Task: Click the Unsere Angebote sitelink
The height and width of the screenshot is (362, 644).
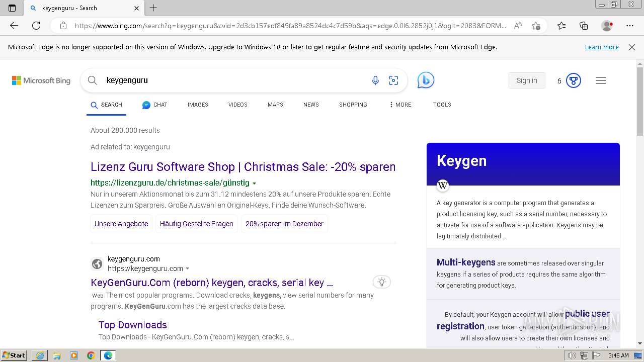Action: click(121, 224)
